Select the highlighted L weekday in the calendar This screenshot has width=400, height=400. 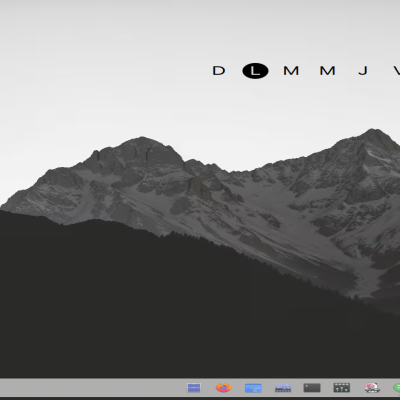255,71
